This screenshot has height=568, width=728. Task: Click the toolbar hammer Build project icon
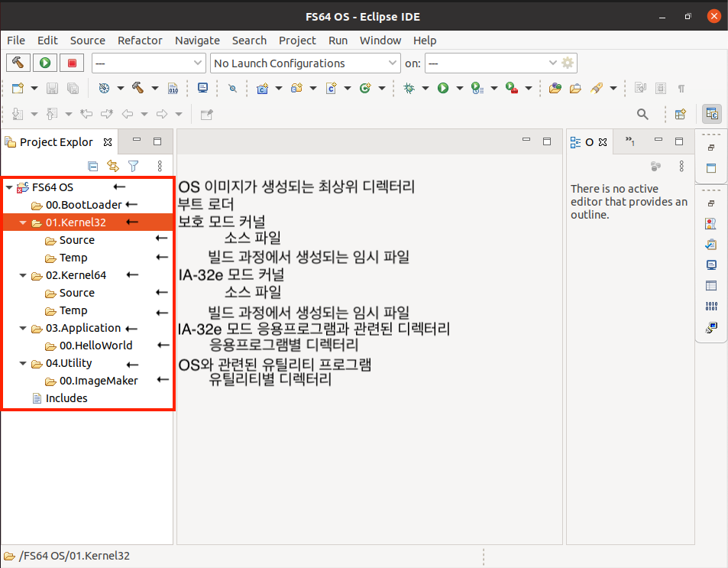(138, 88)
